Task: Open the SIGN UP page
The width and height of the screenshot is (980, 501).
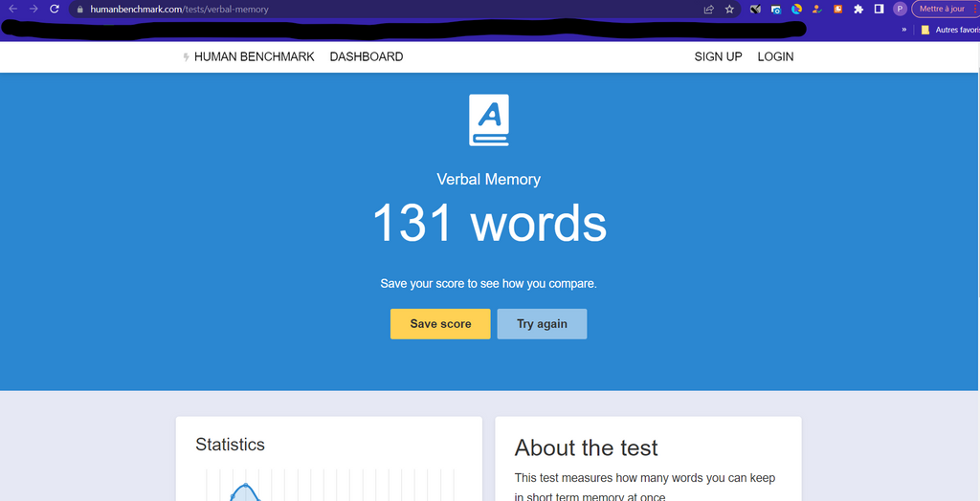Action: 718,56
